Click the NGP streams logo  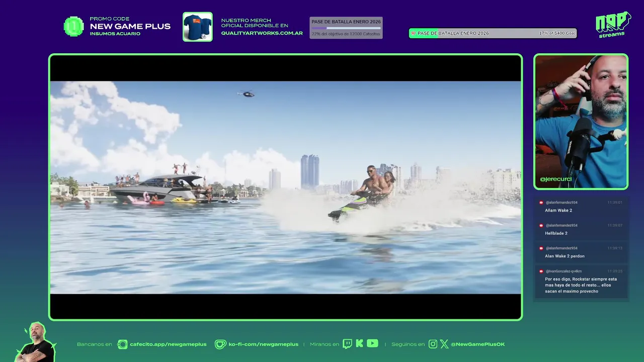coord(613,25)
